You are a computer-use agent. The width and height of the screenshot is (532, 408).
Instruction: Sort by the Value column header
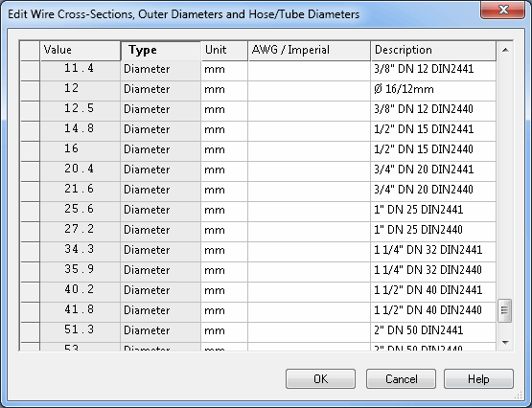(81, 51)
